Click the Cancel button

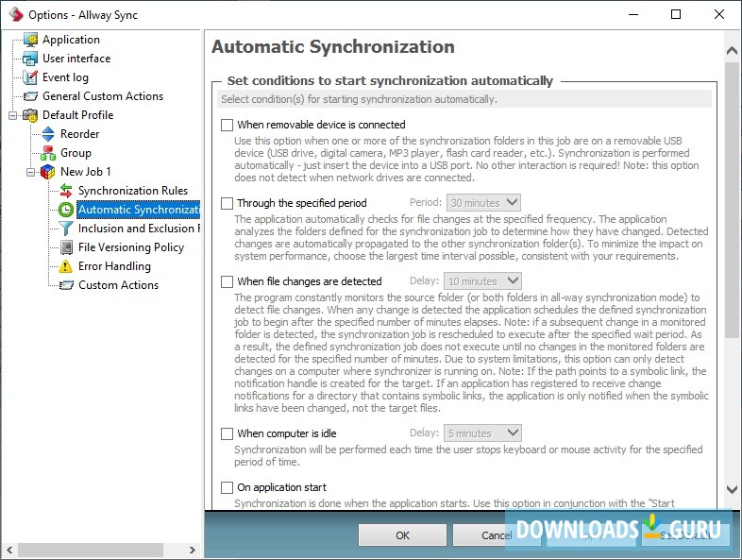(x=497, y=535)
